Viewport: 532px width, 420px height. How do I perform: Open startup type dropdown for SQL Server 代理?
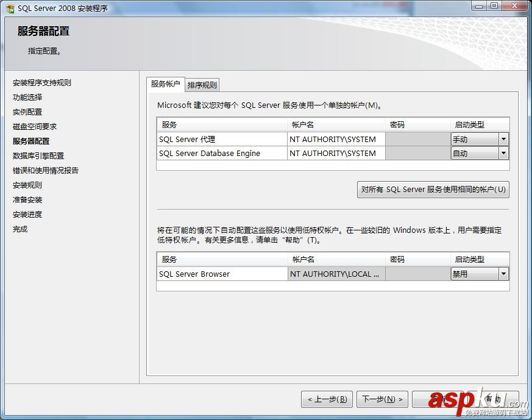tap(503, 139)
